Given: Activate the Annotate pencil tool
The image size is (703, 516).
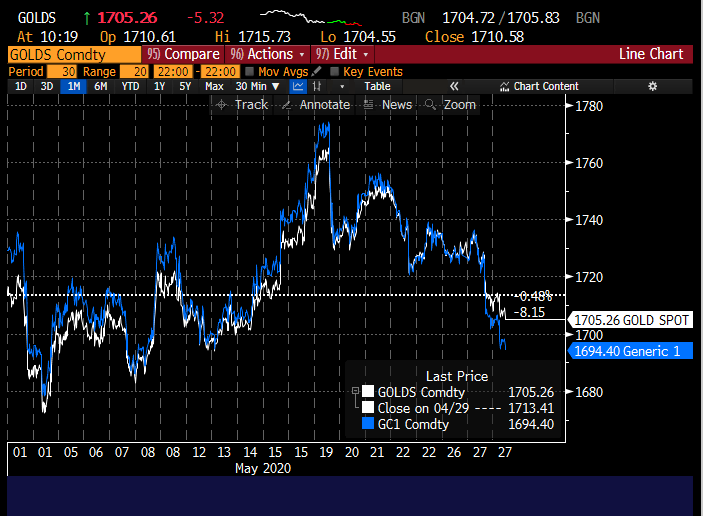Looking at the screenshot, I should pyautogui.click(x=316, y=105).
